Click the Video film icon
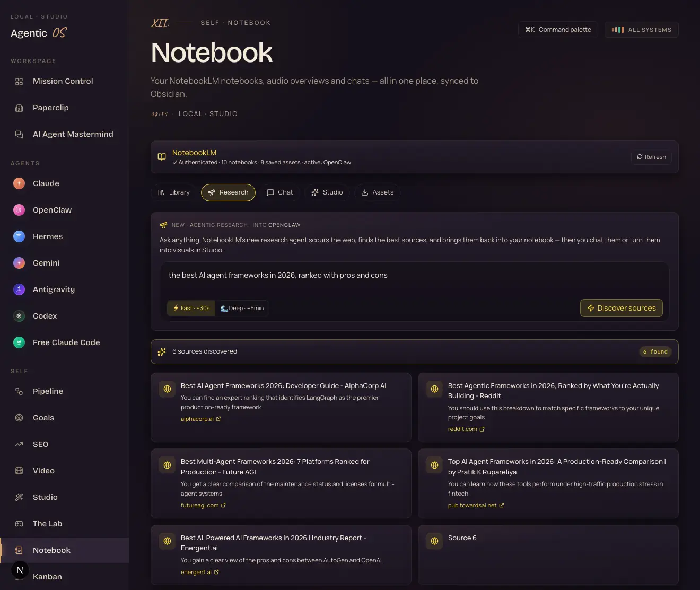Viewport: 700px width, 590px height. [x=19, y=471]
